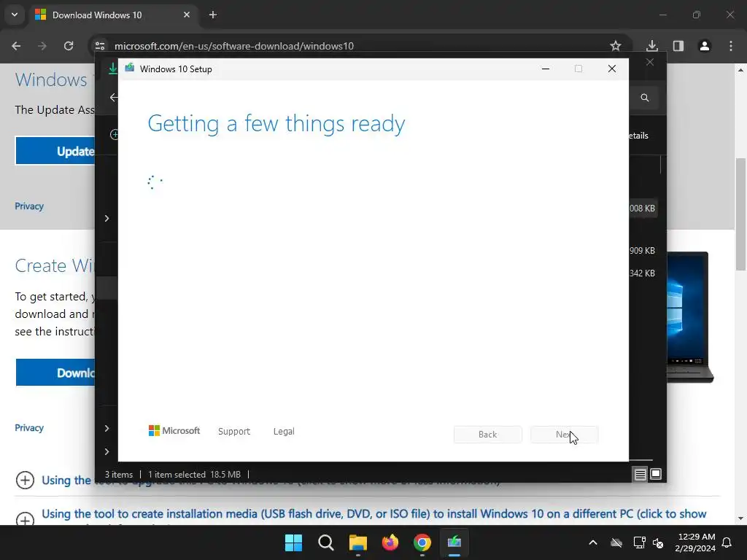Select Windows 10 Setup taskbar icon
The width and height of the screenshot is (747, 560).
coord(454,542)
